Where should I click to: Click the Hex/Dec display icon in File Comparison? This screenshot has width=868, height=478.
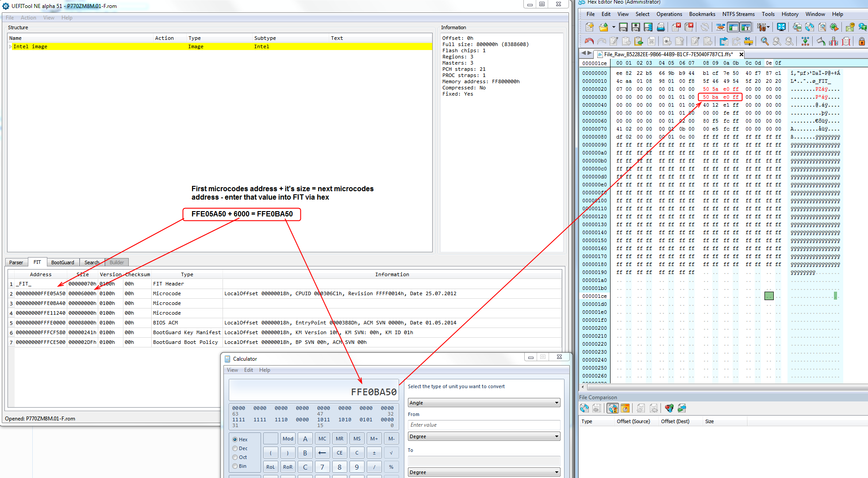(x=625, y=408)
